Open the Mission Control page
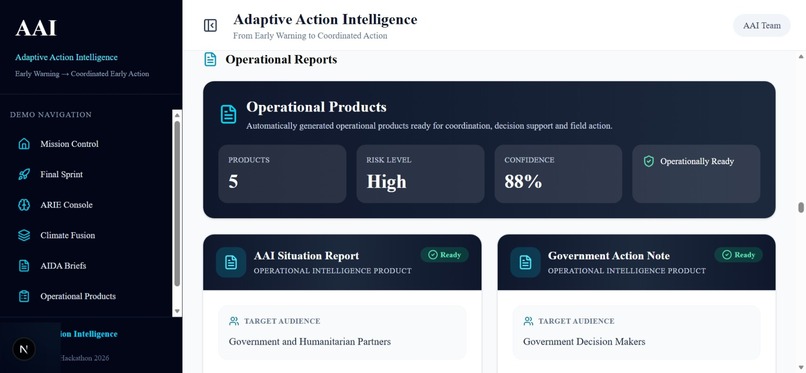Screen dimensions: 806x373 [x=69, y=144]
